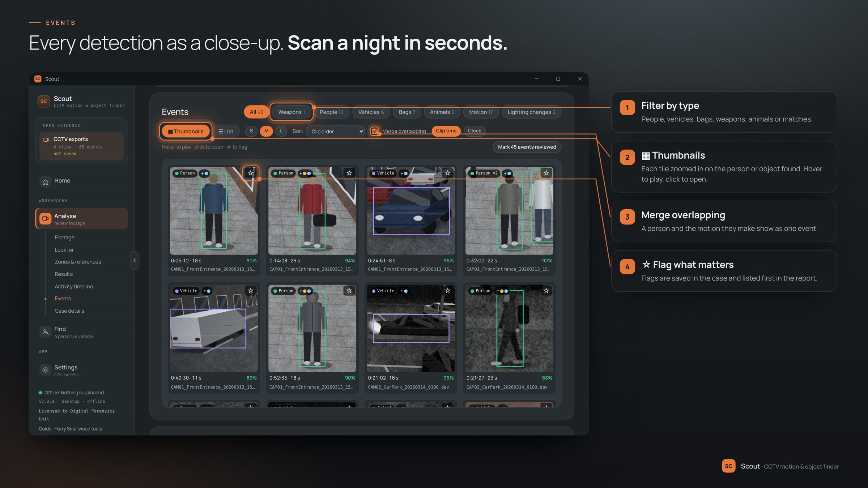The image size is (868, 488).
Task: Click the Scout logo in sidebar header
Action: [x=43, y=101]
